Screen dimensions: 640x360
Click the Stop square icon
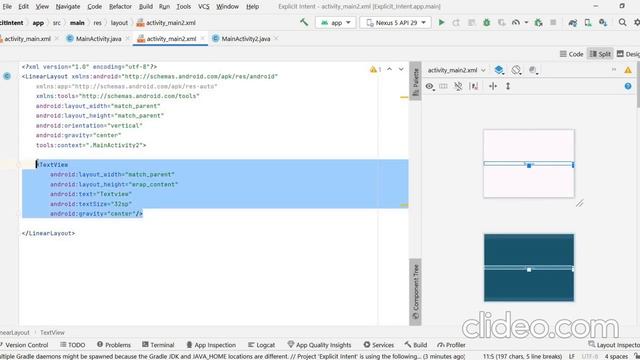pos(553,23)
